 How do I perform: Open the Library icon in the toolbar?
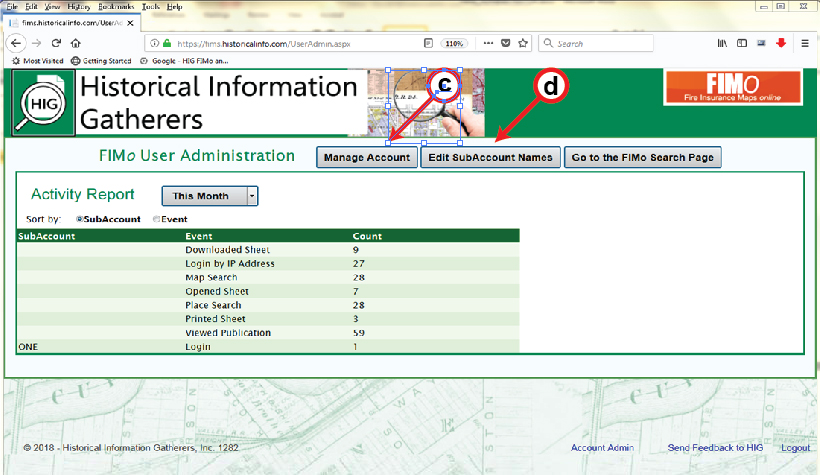pyautogui.click(x=721, y=44)
